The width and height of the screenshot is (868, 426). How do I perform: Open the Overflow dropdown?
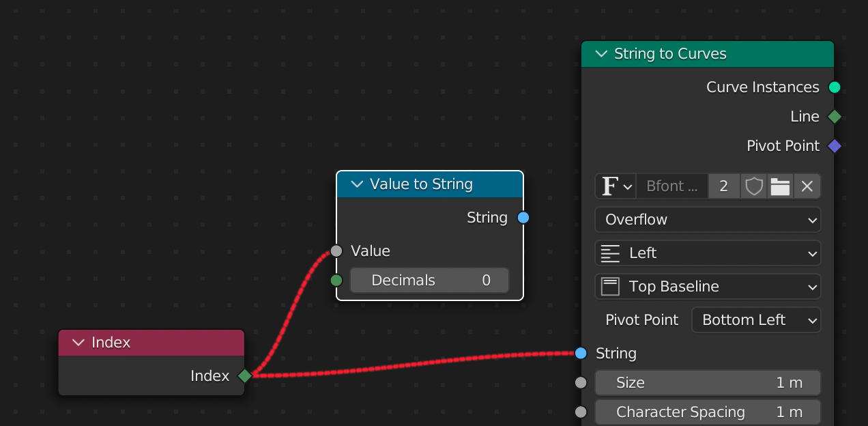(708, 220)
